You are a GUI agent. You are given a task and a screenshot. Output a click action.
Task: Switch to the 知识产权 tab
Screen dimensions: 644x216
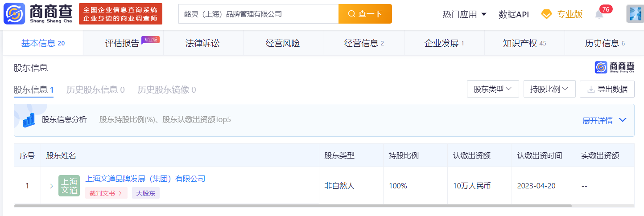(x=524, y=43)
